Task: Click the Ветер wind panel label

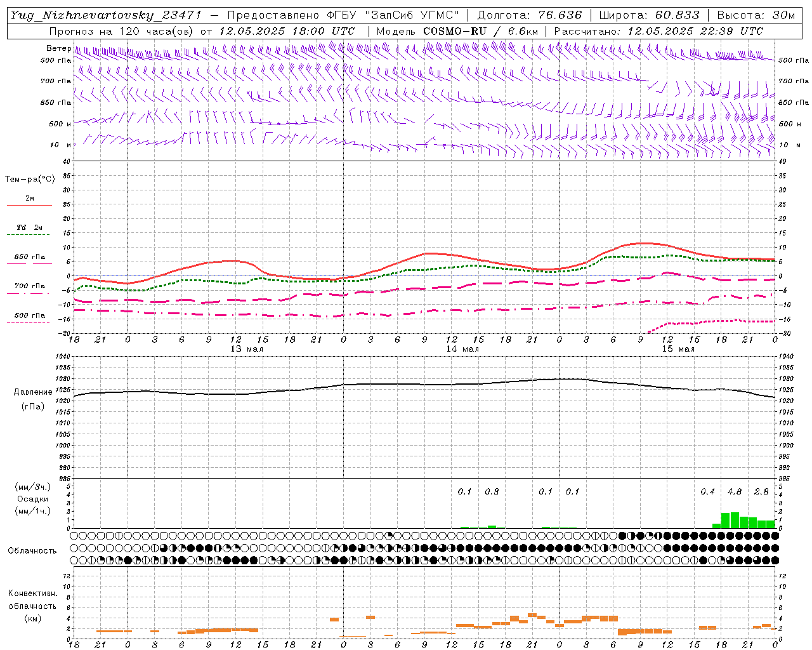Action: click(58, 48)
